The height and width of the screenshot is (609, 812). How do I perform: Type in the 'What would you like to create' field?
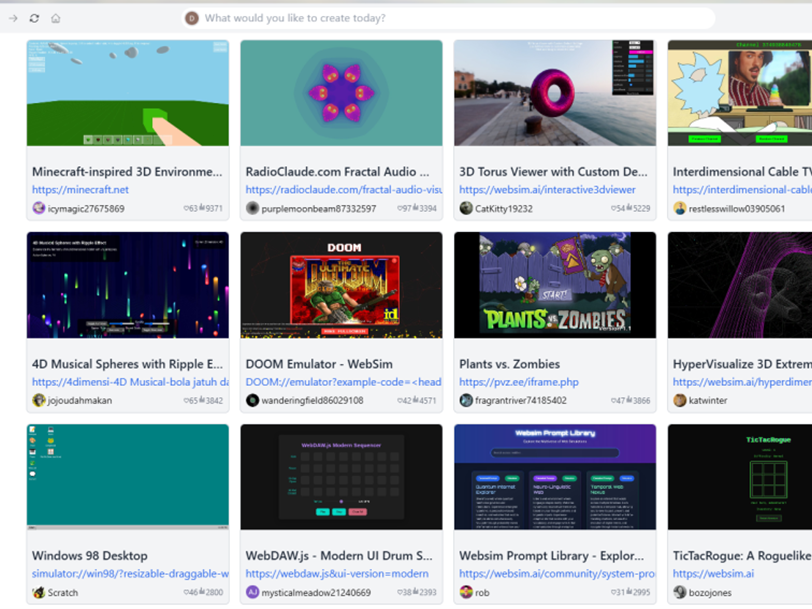450,18
